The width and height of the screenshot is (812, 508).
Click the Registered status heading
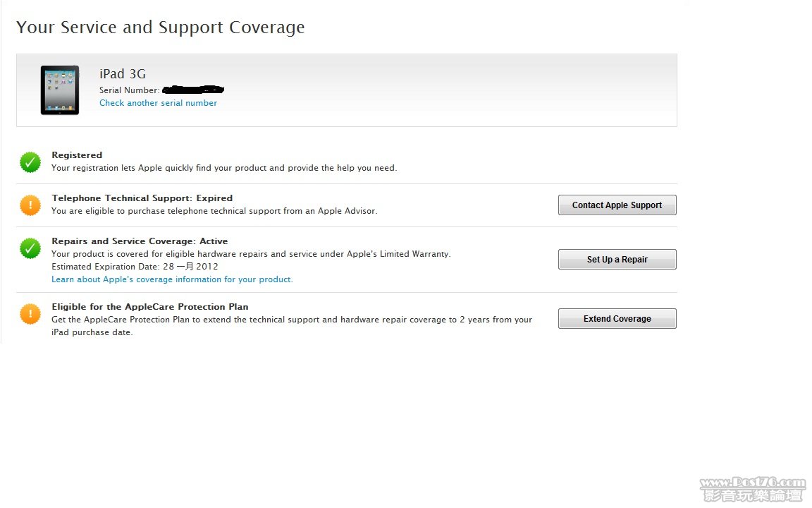(77, 155)
